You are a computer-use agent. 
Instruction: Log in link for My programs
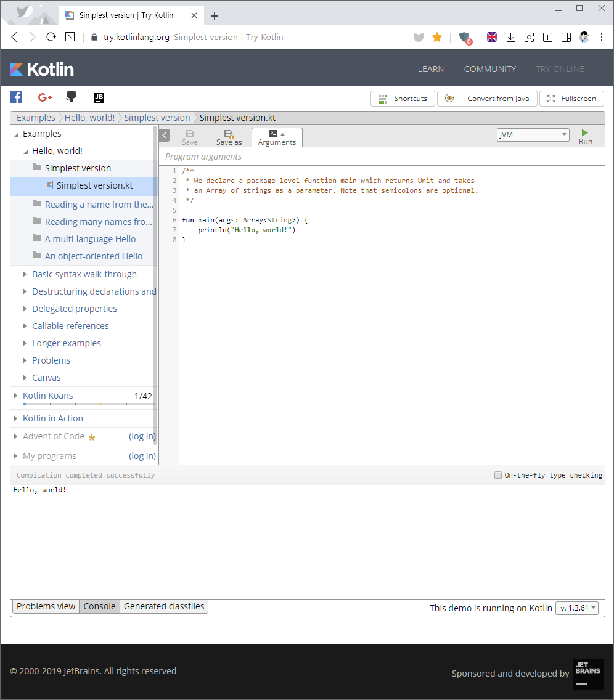[x=142, y=456]
